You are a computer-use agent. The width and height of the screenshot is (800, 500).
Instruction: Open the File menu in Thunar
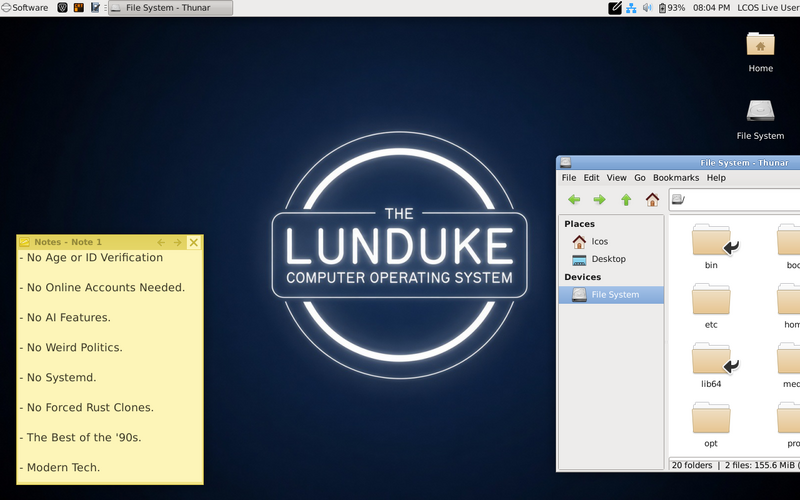pyautogui.click(x=569, y=178)
